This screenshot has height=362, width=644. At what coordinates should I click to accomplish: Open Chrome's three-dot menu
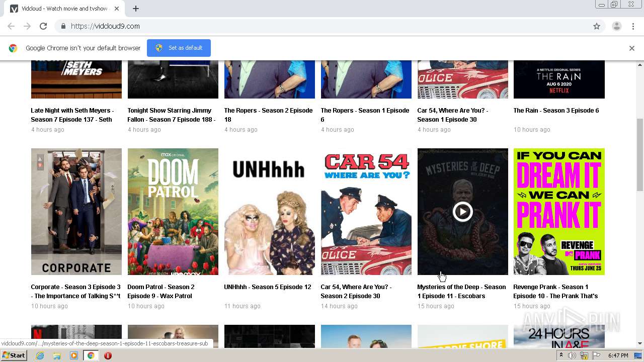(633, 26)
